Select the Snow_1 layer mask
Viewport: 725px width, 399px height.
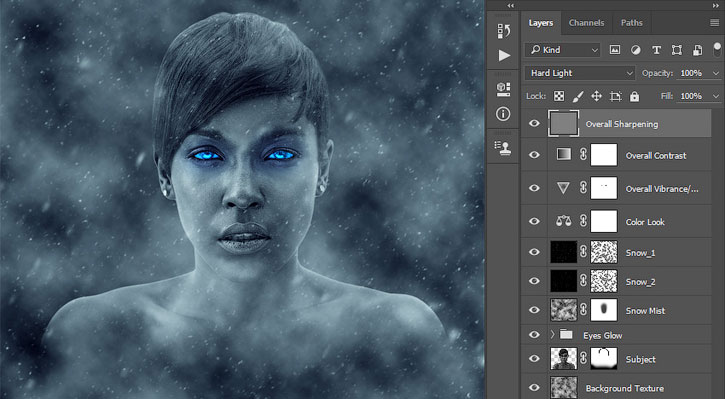(604, 252)
